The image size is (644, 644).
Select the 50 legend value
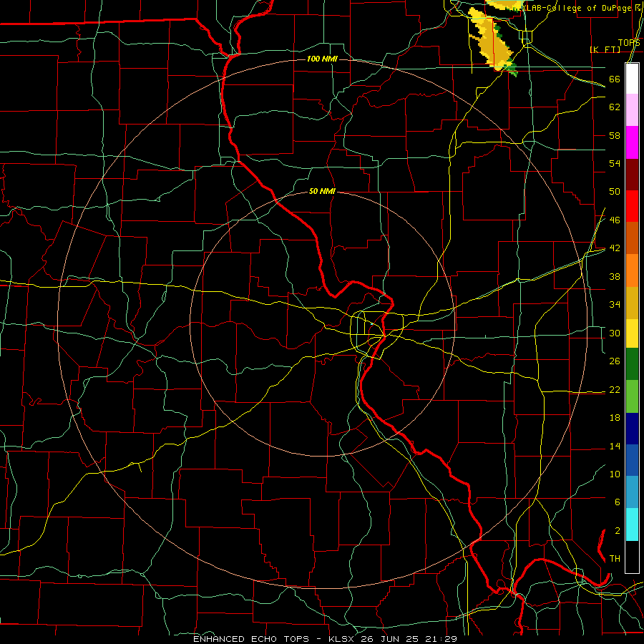click(615, 192)
